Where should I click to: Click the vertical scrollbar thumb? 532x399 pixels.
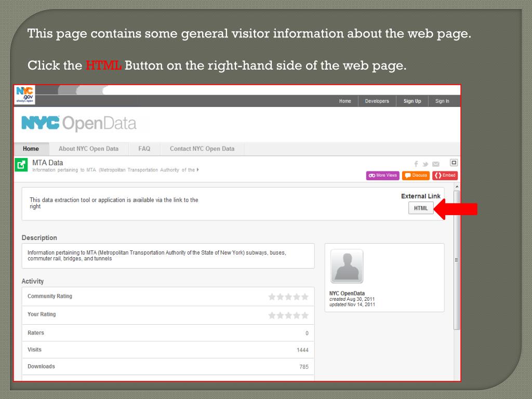(x=457, y=260)
